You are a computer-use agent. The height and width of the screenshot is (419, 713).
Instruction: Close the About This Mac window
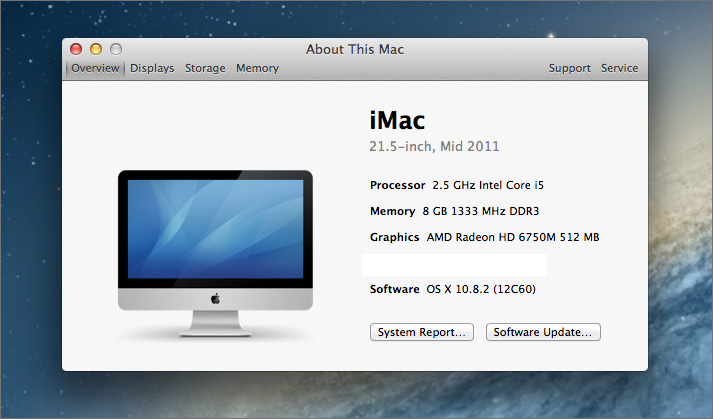[76, 49]
